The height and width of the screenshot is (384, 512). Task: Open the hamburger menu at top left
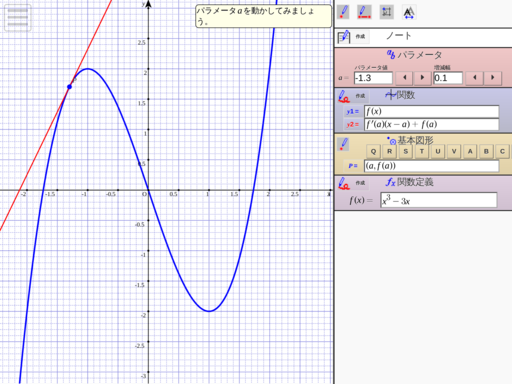coord(18,18)
